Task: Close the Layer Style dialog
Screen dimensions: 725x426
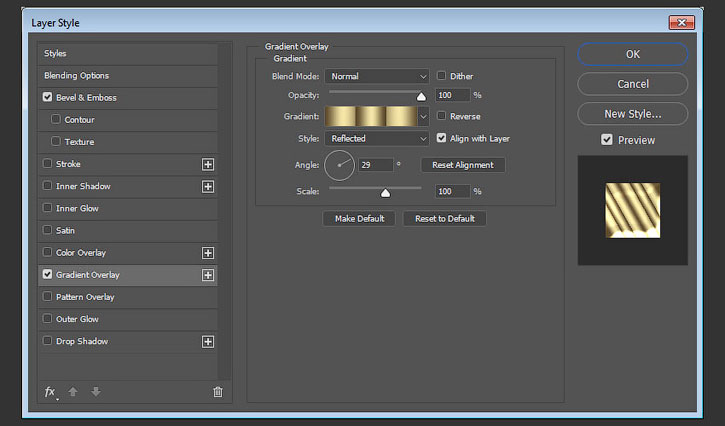Action: point(681,22)
